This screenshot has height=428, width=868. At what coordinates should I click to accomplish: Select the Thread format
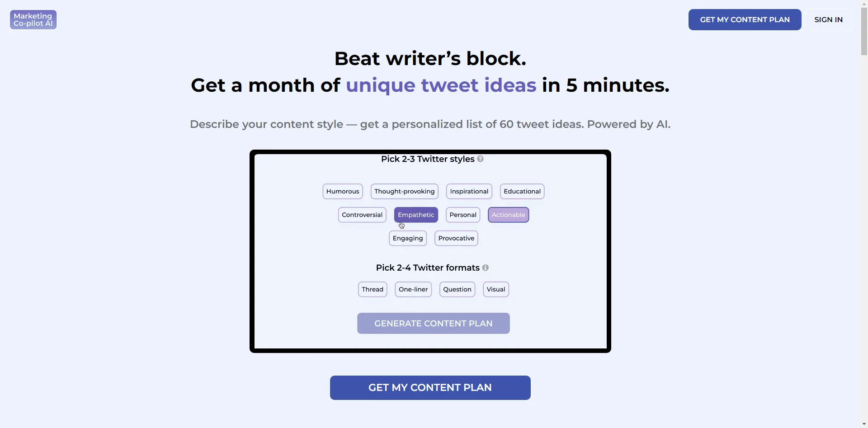pyautogui.click(x=372, y=289)
